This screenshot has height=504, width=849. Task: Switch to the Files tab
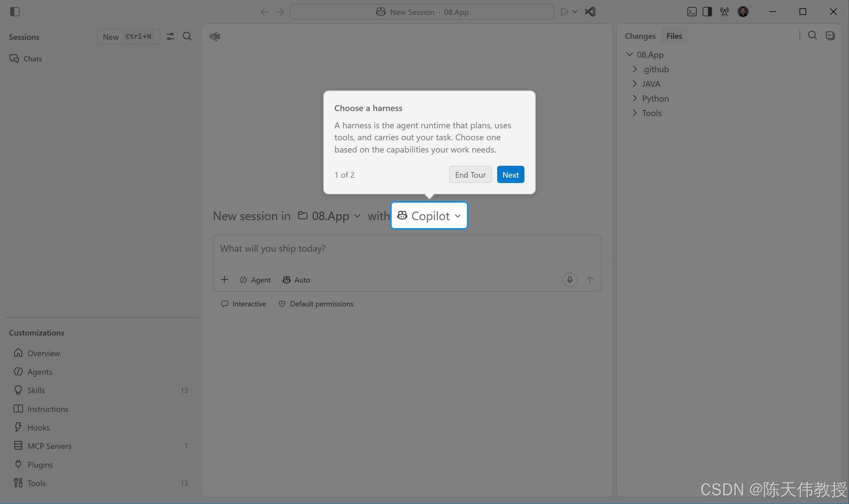pos(674,36)
